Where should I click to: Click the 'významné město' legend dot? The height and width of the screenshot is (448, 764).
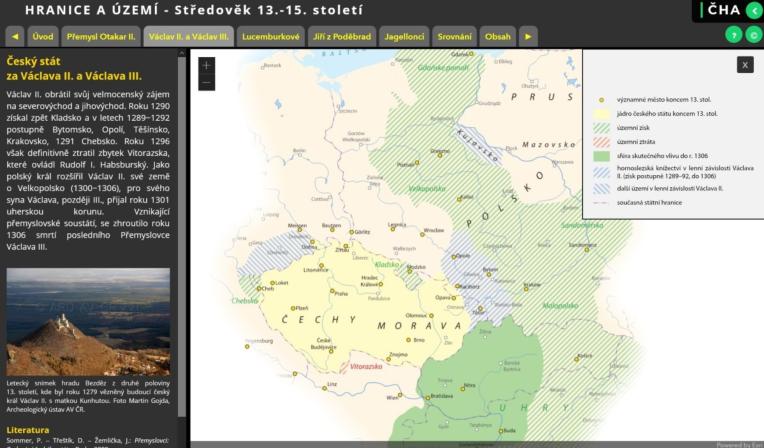click(601, 100)
